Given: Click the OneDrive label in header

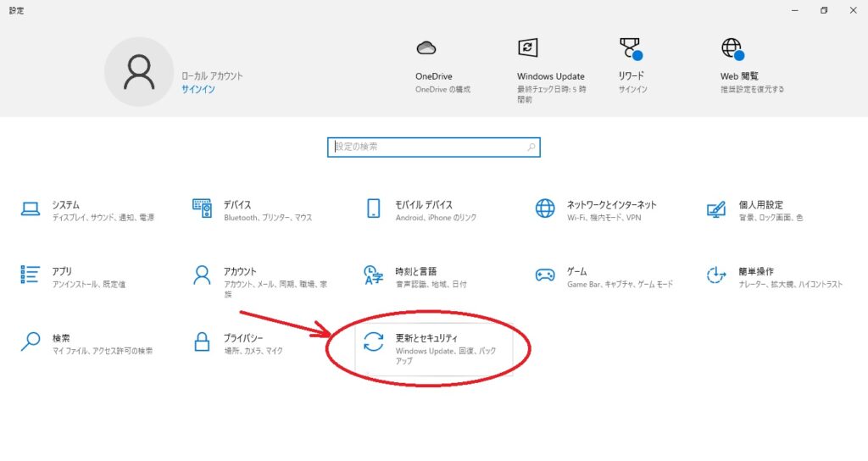Looking at the screenshot, I should point(434,76).
